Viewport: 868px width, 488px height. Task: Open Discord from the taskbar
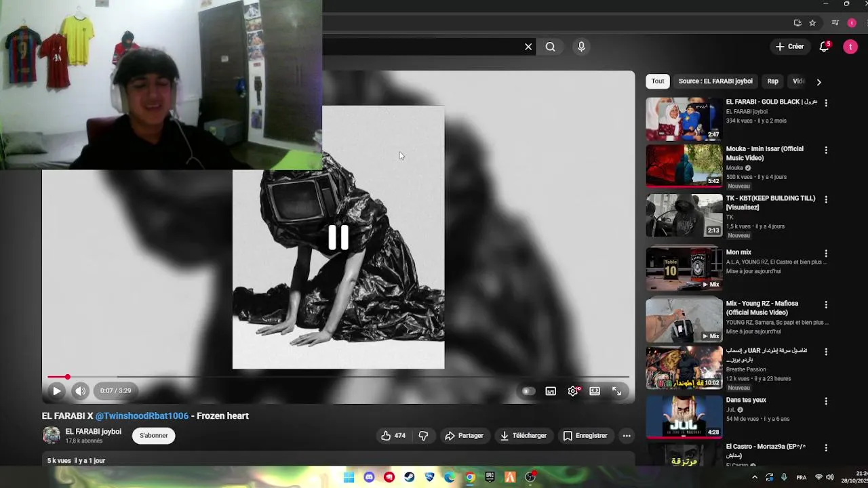click(x=369, y=477)
